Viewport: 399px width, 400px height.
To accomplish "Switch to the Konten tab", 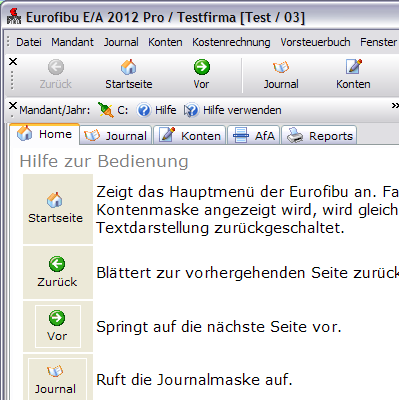I will (189, 135).
